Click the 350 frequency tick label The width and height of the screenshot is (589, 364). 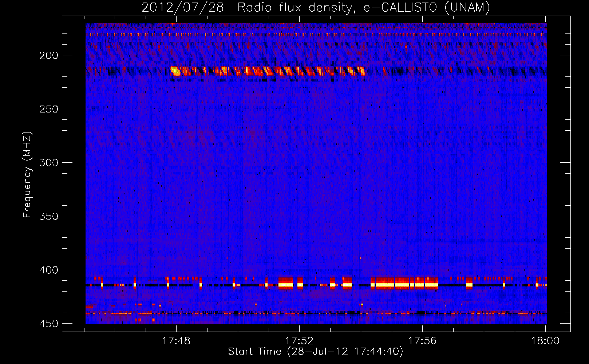pyautogui.click(x=49, y=216)
